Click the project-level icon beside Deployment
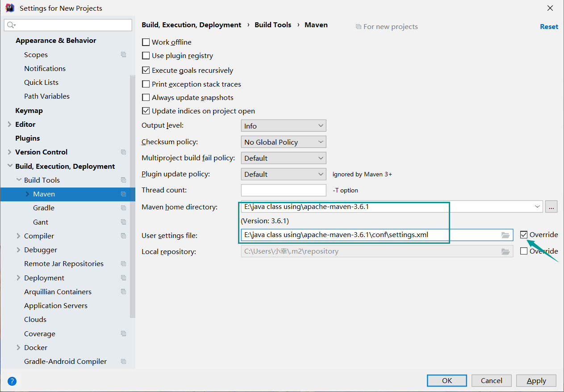This screenshot has height=392, width=564. point(124,278)
